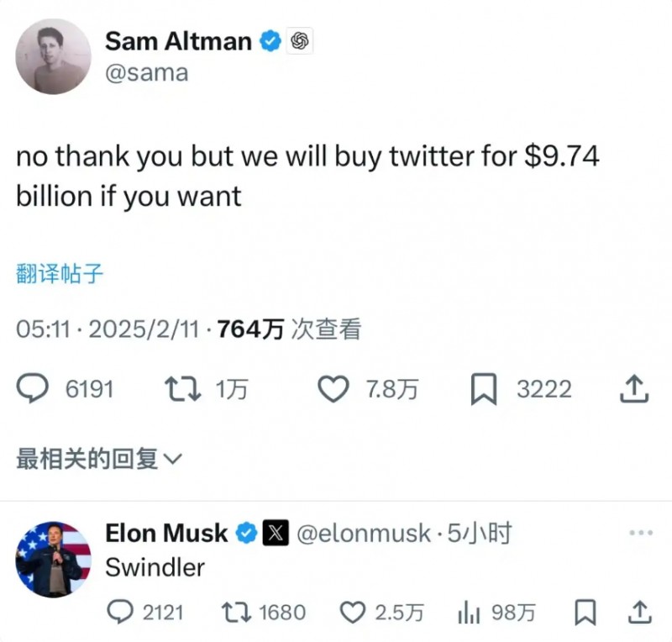Viewport: 672px width, 642px height.
Task: Like the Swindler reply with the heart
Action: [x=354, y=612]
